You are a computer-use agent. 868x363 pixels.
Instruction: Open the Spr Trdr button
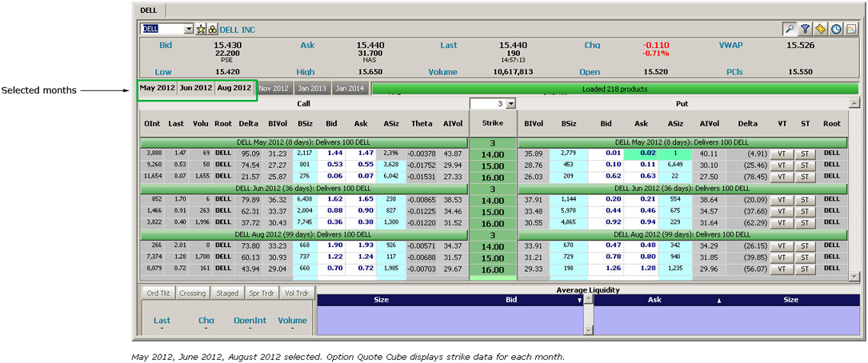tap(262, 293)
